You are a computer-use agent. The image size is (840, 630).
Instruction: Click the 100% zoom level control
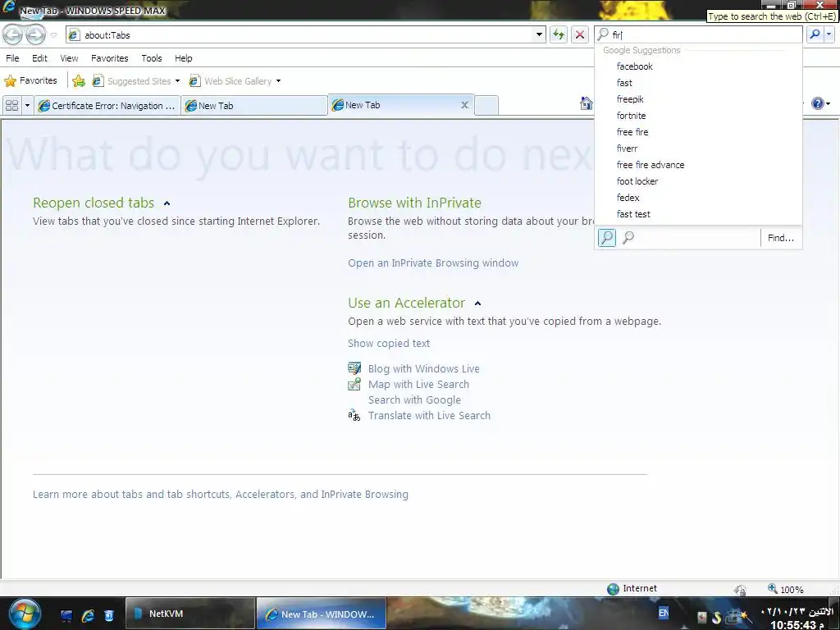pos(785,589)
